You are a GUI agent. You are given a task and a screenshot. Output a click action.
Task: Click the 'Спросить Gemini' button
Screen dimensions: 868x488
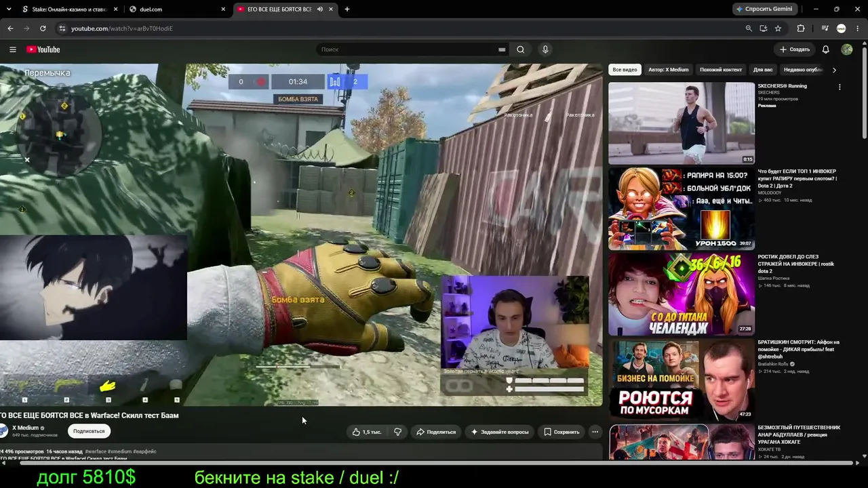(x=764, y=9)
